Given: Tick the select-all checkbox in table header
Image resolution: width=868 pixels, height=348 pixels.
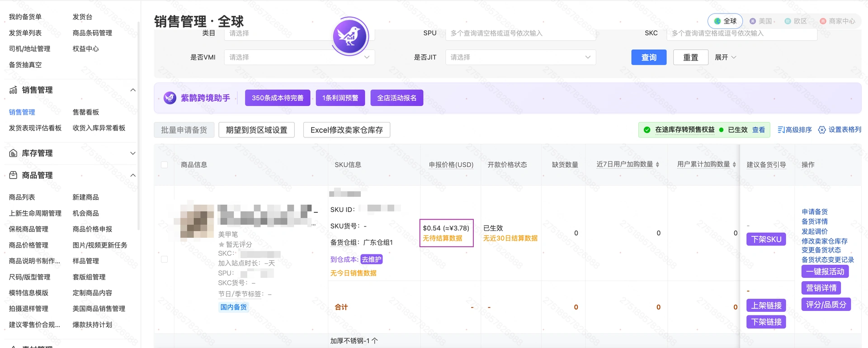Looking at the screenshot, I should coord(164,165).
